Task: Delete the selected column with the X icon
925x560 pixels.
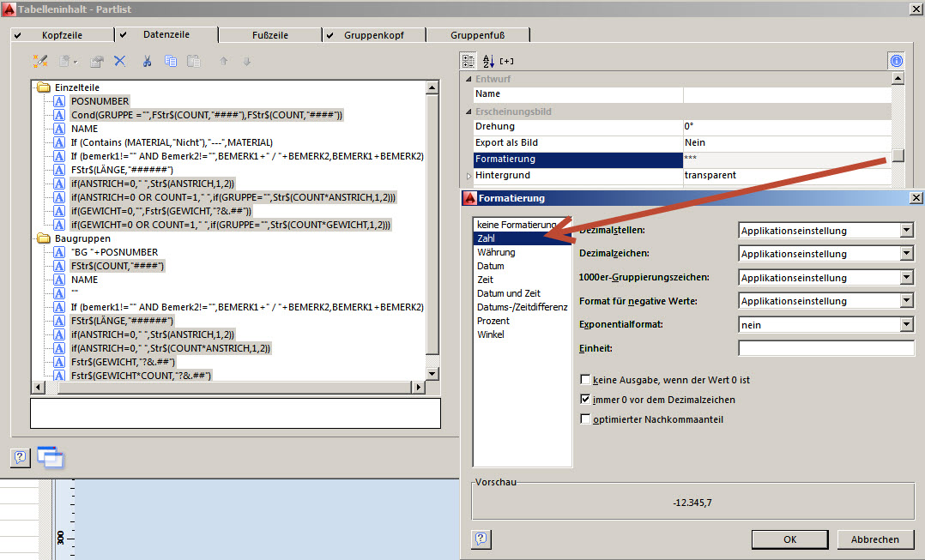Action: 120,61
